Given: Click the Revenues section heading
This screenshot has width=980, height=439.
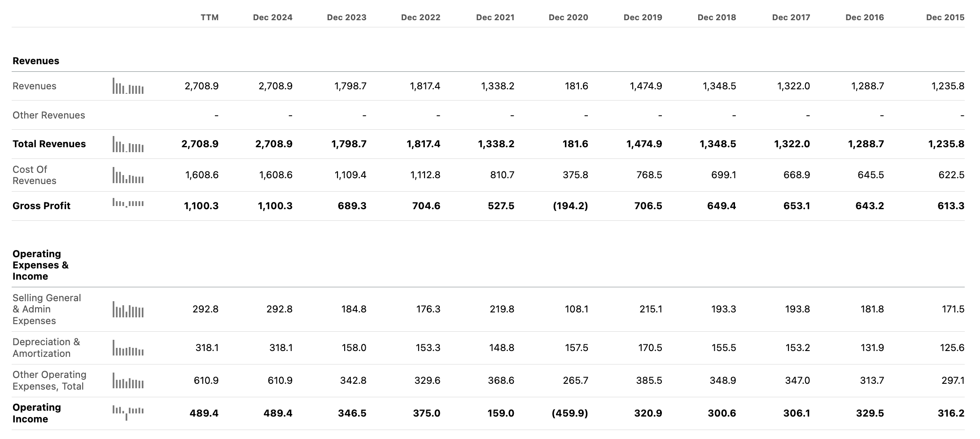Looking at the screenshot, I should 36,61.
